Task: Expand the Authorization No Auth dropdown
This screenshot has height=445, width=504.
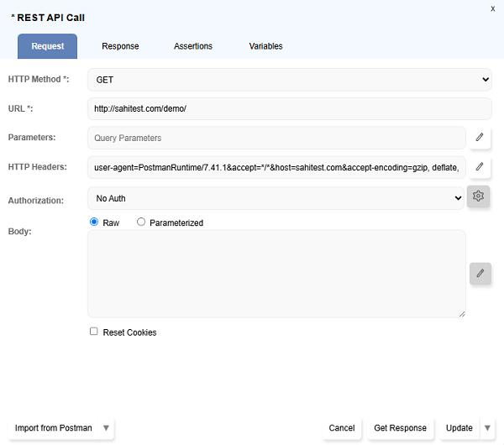Action: click(x=276, y=198)
